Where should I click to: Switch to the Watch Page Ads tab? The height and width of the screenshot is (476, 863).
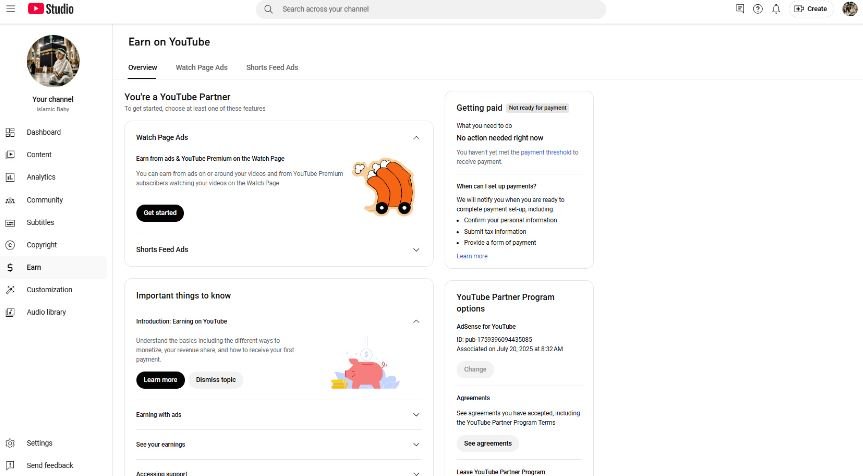point(201,67)
